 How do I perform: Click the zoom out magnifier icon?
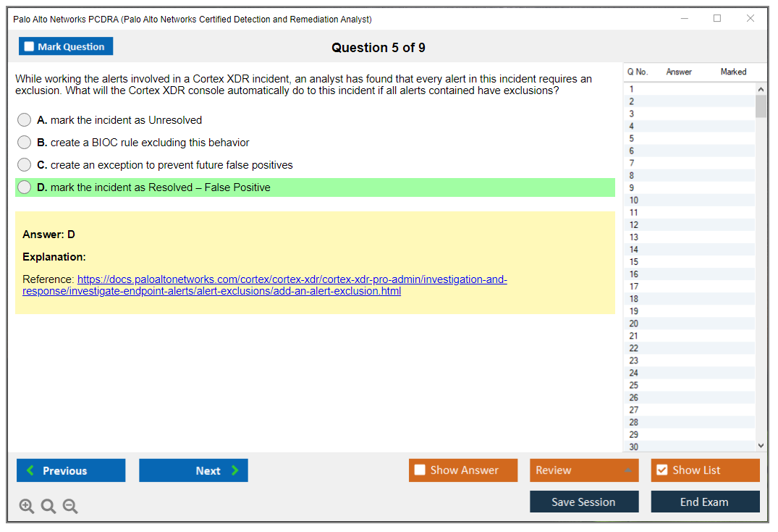pyautogui.click(x=70, y=507)
